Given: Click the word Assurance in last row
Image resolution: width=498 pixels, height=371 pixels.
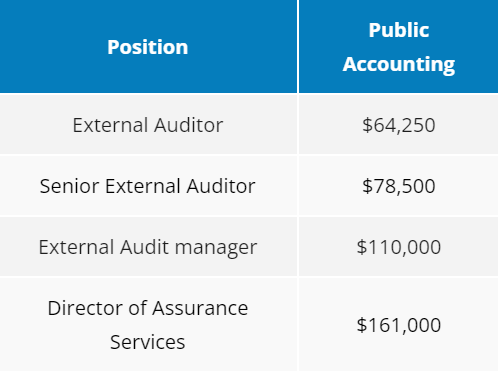Looking at the screenshot, I should pos(200,308).
